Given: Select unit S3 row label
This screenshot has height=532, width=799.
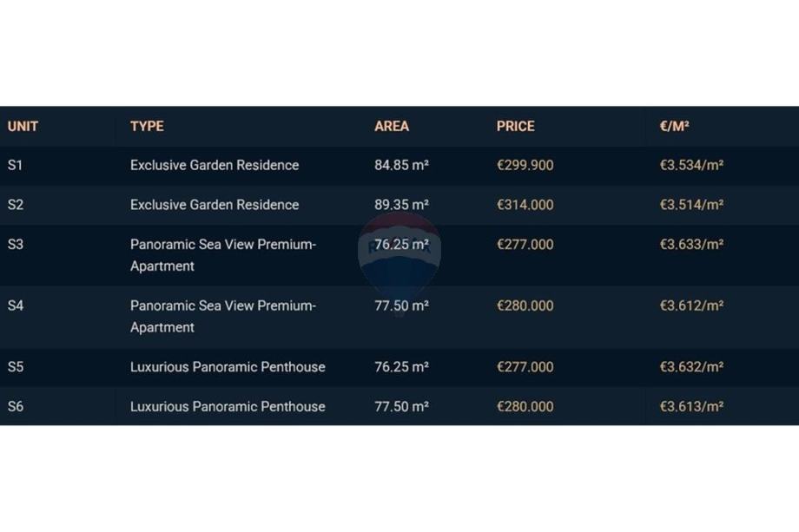Looking at the screenshot, I should (16, 245).
